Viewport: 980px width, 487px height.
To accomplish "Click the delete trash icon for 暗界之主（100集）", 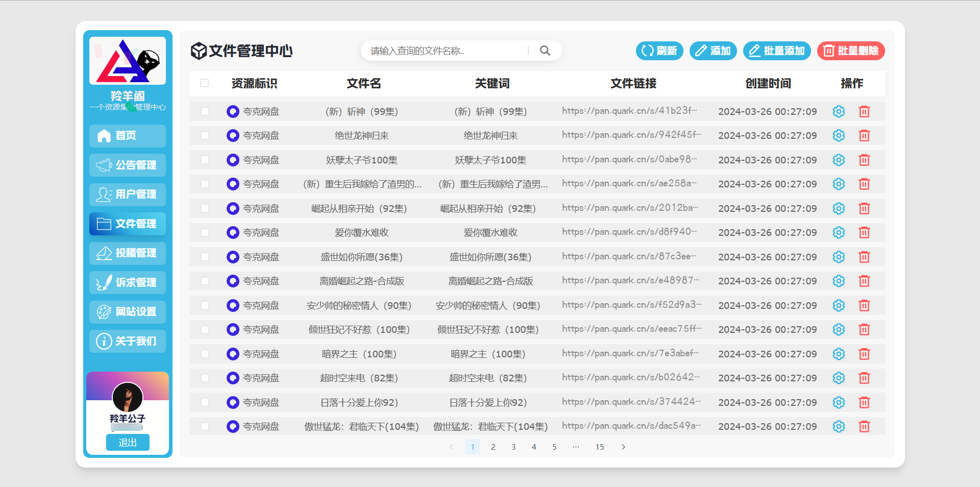I will (x=864, y=354).
